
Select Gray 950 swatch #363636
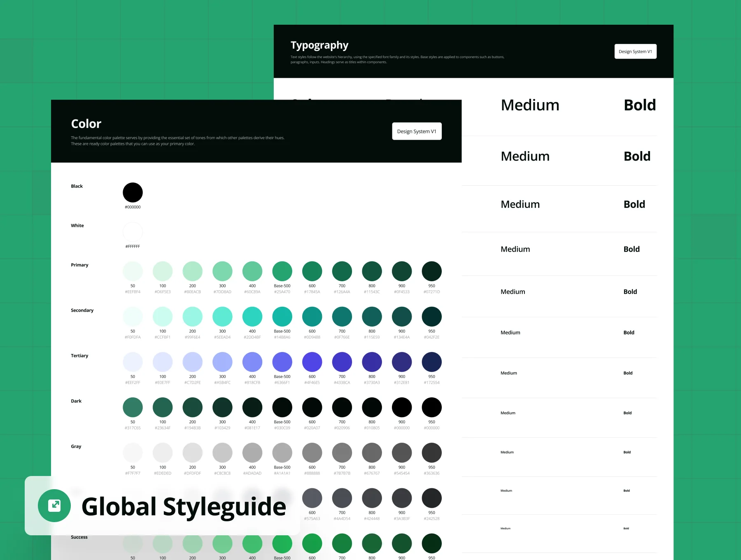coord(431,453)
